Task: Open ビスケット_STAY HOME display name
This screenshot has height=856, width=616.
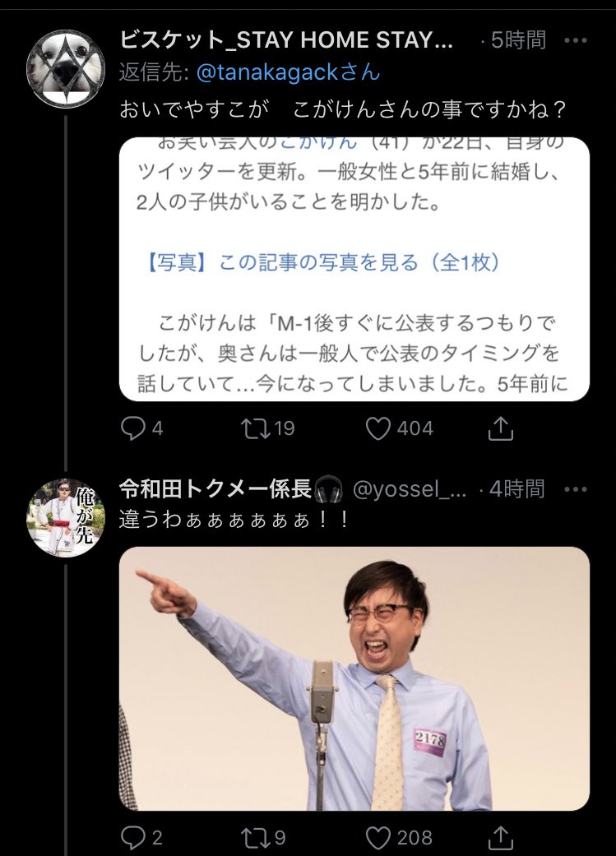Action: click(x=286, y=40)
